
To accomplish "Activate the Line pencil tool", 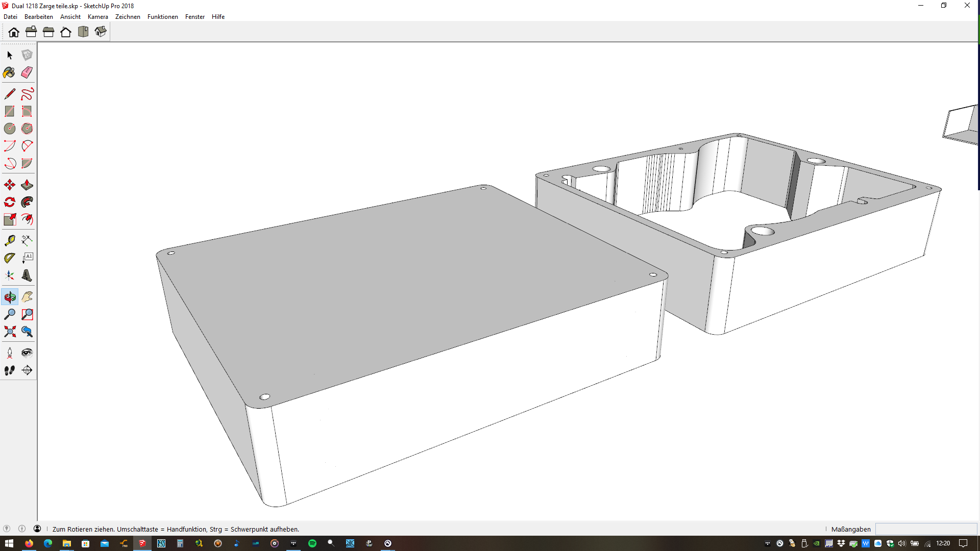I will click(9, 94).
